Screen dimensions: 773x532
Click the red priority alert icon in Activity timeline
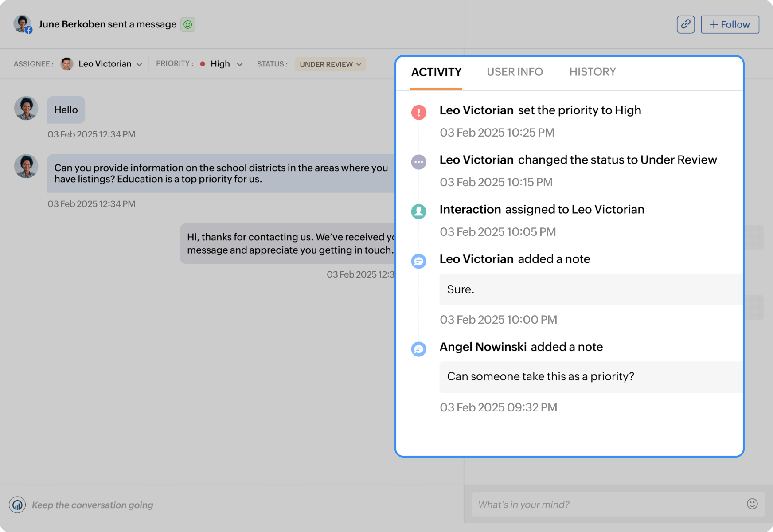tap(418, 112)
